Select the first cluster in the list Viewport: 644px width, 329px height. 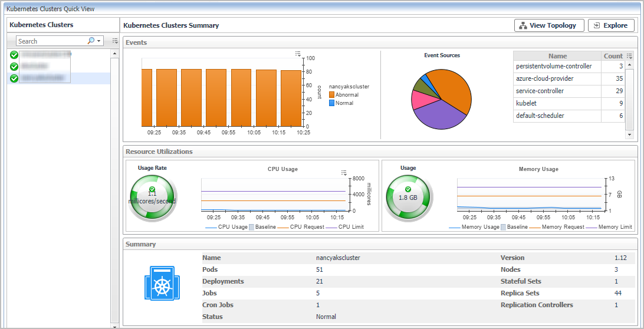coord(44,55)
